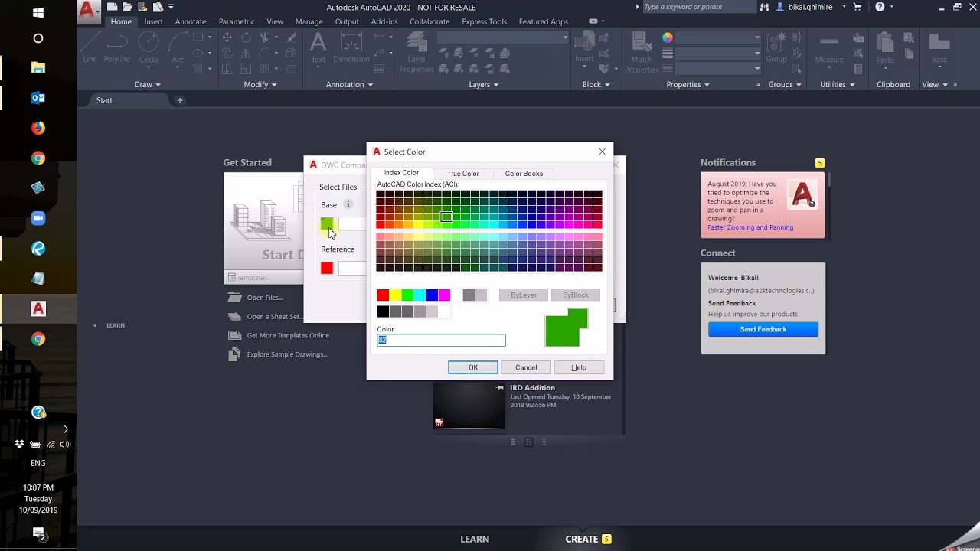Click OK in Select Color dialog
Viewport: 980px width, 551px height.
pos(473,367)
